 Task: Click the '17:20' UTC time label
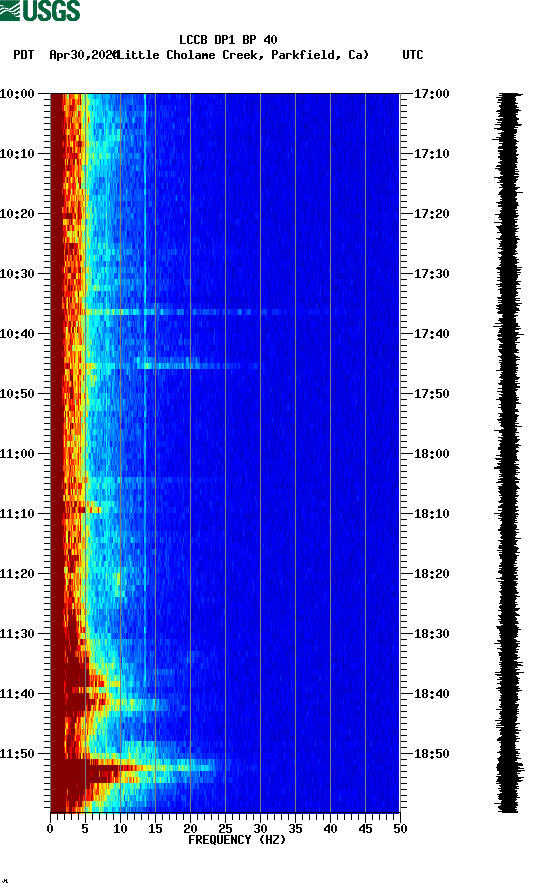[431, 214]
